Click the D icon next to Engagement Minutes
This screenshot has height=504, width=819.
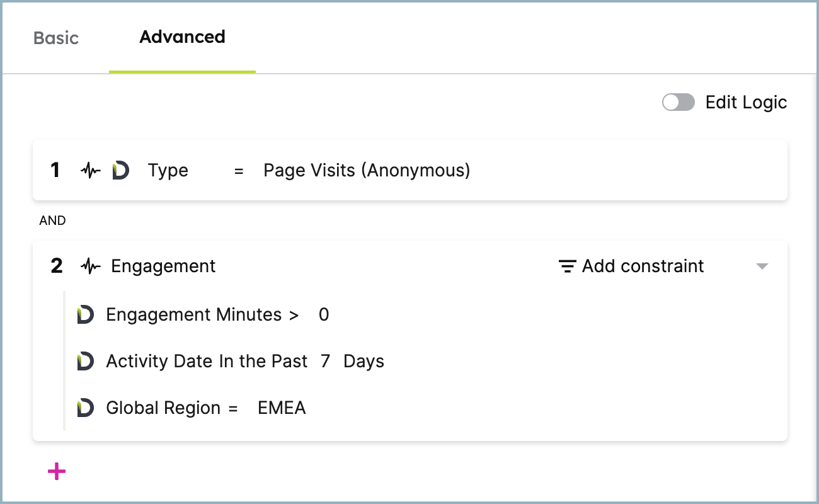[85, 314]
